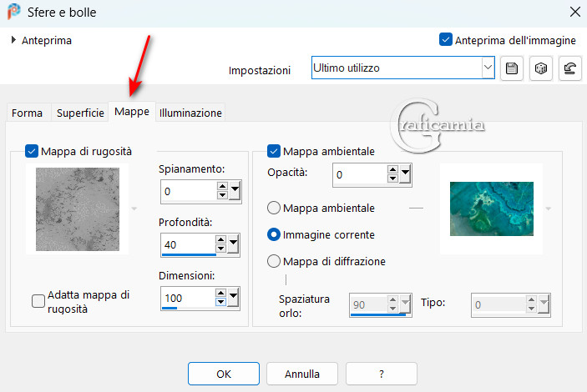Click the Opacità value field

[x=360, y=174]
